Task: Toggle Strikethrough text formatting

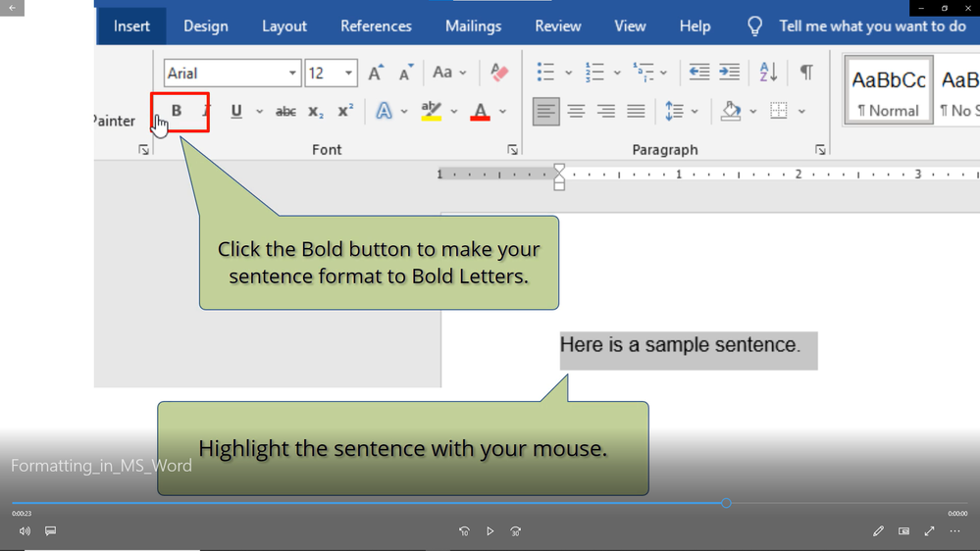Action: (x=285, y=112)
